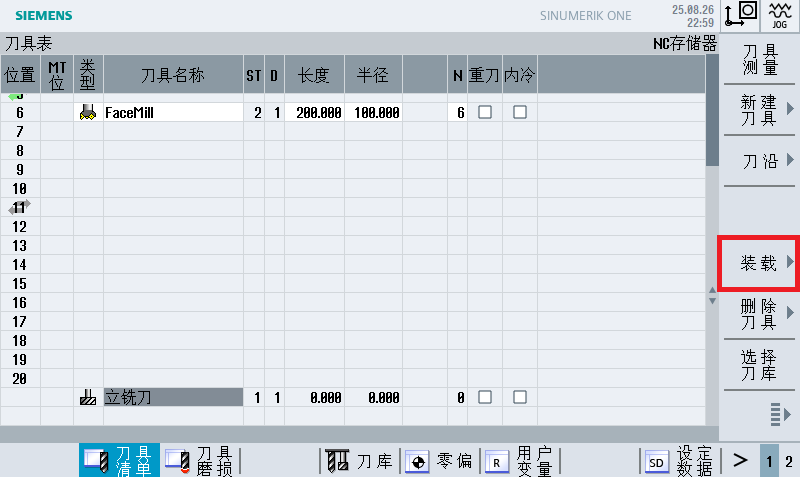Open the extended softkey menu icon

click(780, 414)
